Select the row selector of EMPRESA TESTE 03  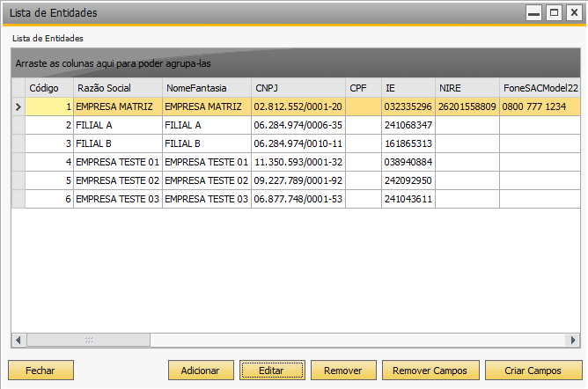coord(18,199)
